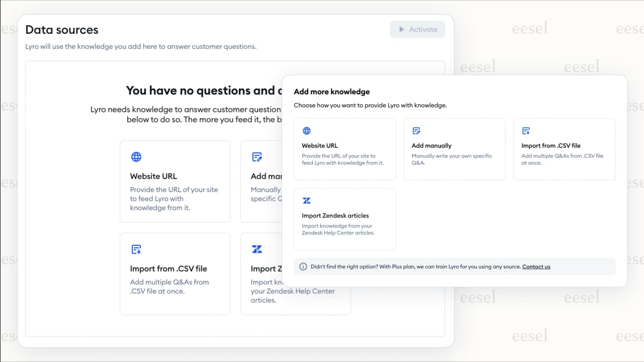Click 'Import knowledge from your' description in dialog

pyautogui.click(x=337, y=226)
